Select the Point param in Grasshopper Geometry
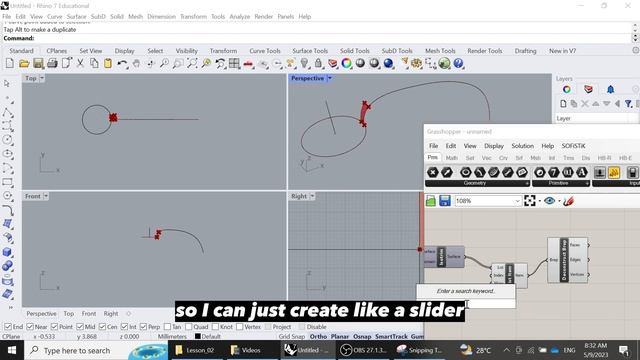640x360 pixels. 433,172
